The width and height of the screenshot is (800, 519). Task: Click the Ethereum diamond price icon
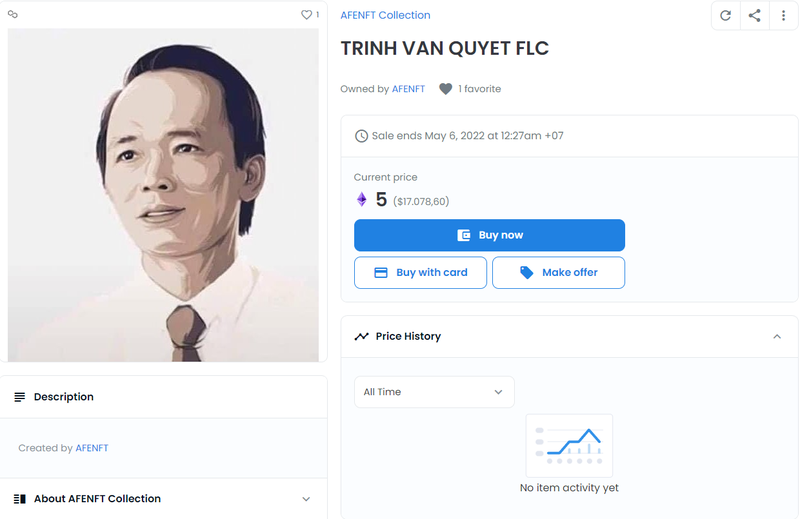pyautogui.click(x=362, y=200)
